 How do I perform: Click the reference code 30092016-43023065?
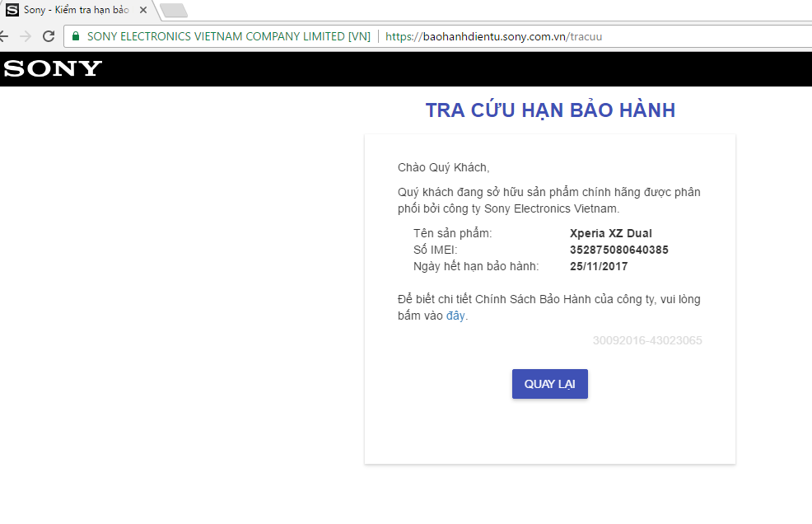click(x=647, y=340)
